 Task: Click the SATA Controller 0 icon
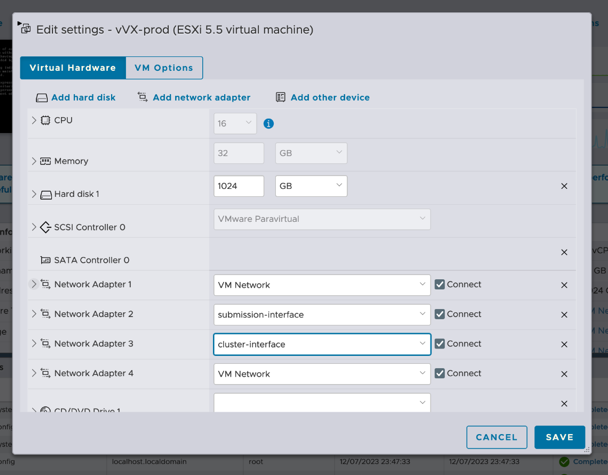point(45,260)
